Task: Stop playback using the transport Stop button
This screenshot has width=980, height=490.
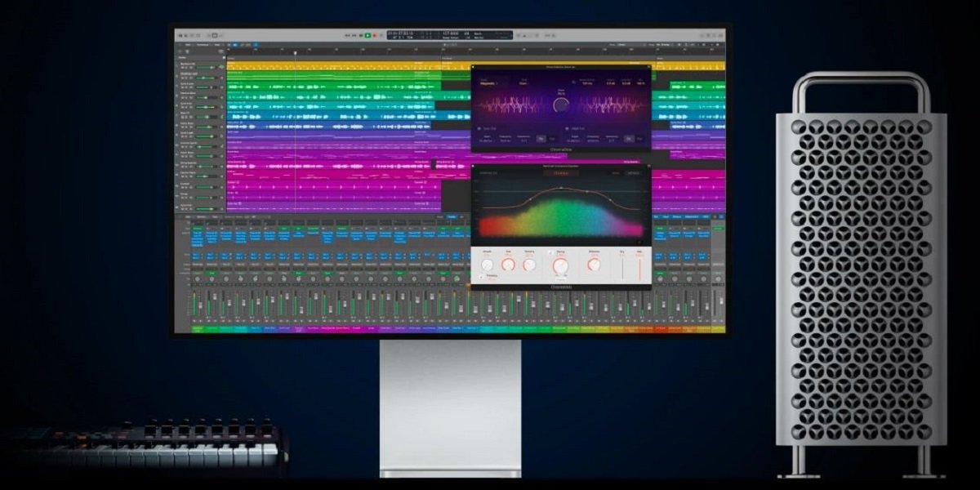Action: click(x=361, y=35)
